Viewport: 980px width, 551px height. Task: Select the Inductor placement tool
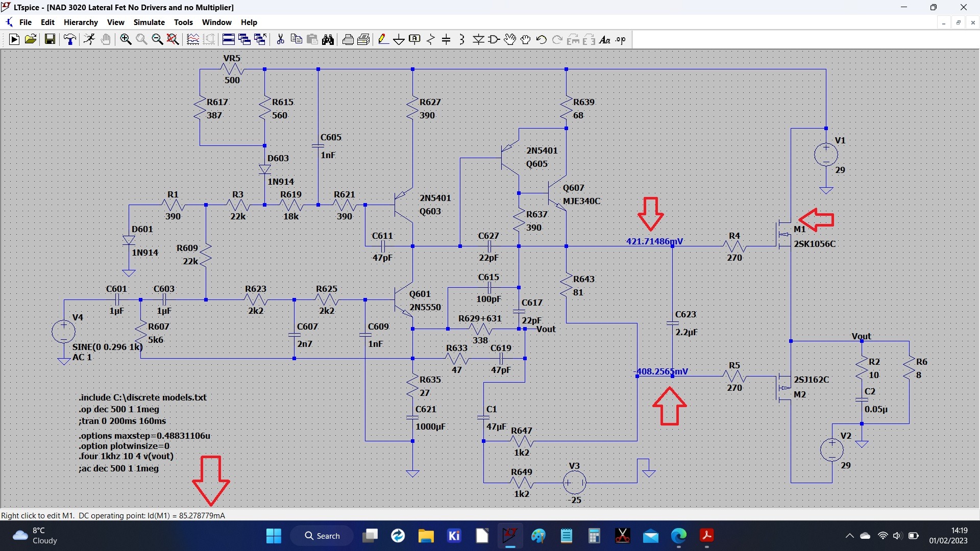click(462, 40)
